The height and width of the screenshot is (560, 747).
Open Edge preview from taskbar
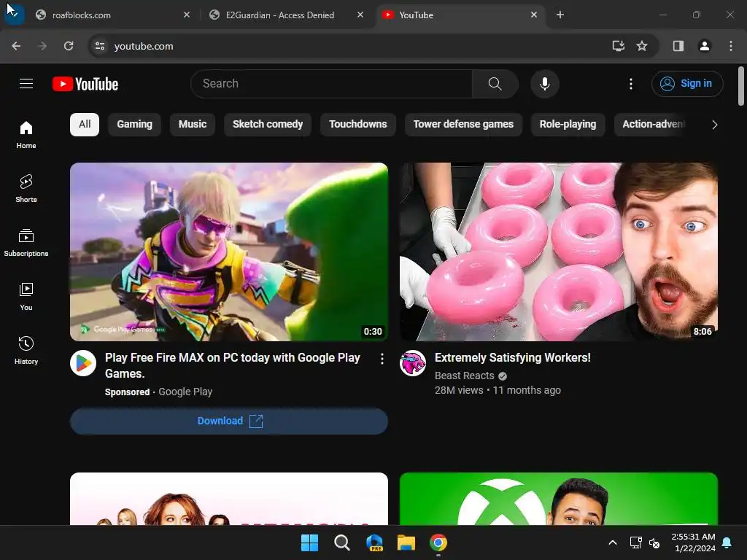[x=374, y=542]
